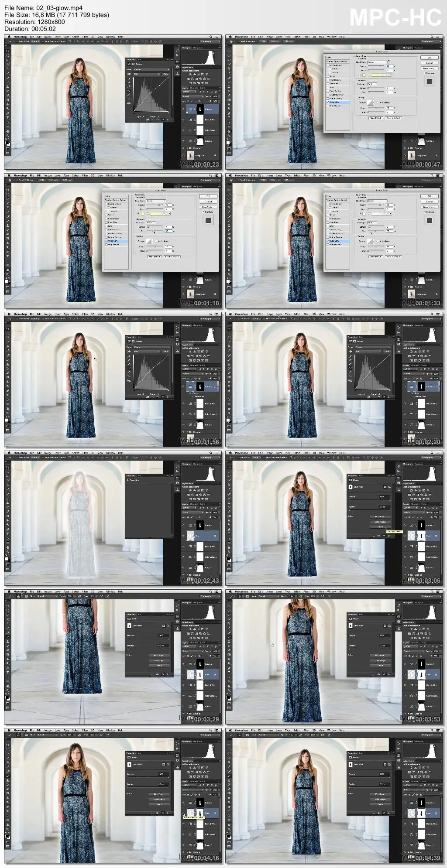Click the on-image adjustment hand in 00:00:23 Curves
447x868 pixels.
click(129, 74)
